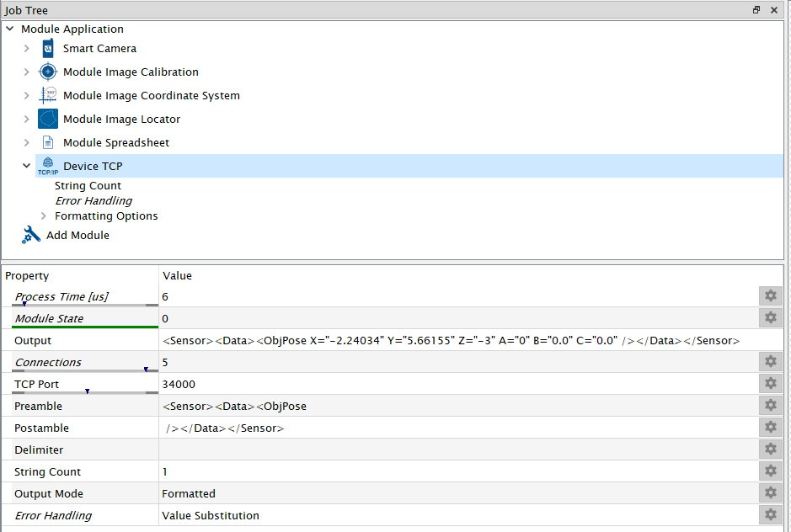Click the Connections value 5
This screenshot has height=532, width=791.
[165, 362]
